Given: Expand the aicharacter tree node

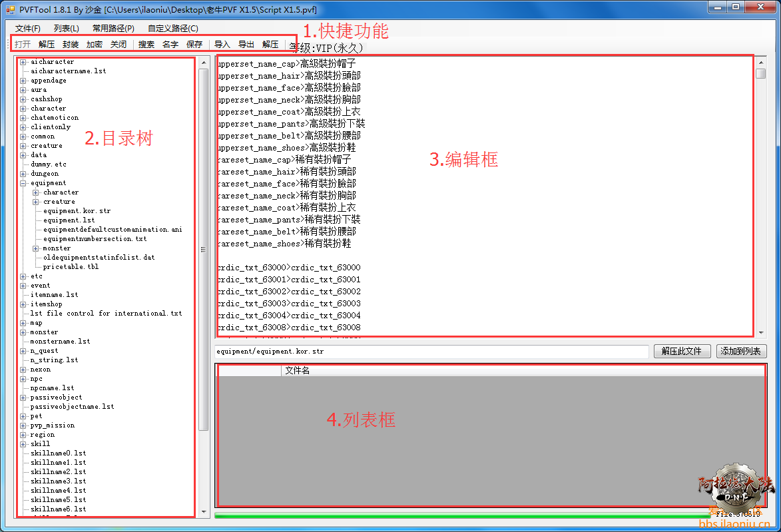Looking at the screenshot, I should point(23,62).
